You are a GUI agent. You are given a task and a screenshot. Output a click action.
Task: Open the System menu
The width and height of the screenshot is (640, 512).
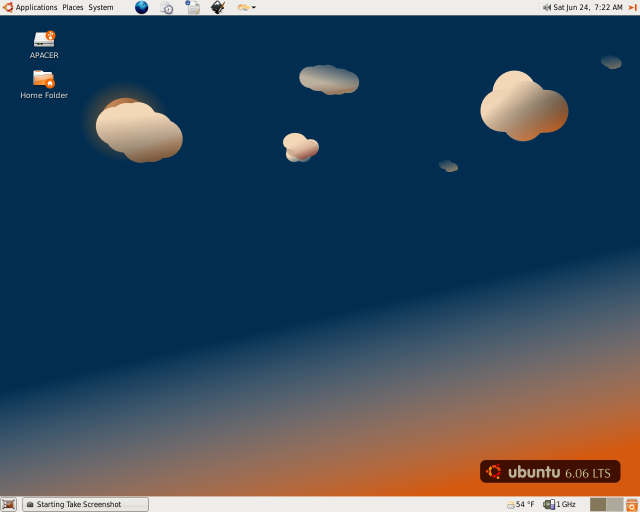[x=101, y=7]
